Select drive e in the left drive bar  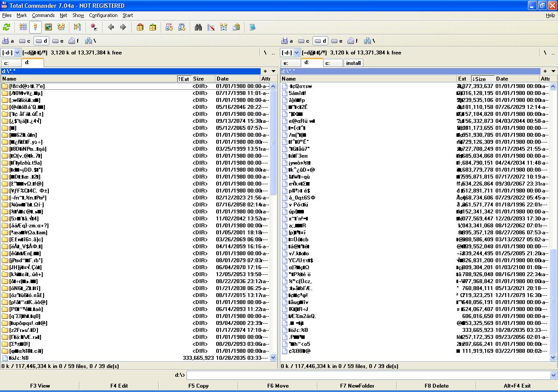pyautogui.click(x=58, y=41)
